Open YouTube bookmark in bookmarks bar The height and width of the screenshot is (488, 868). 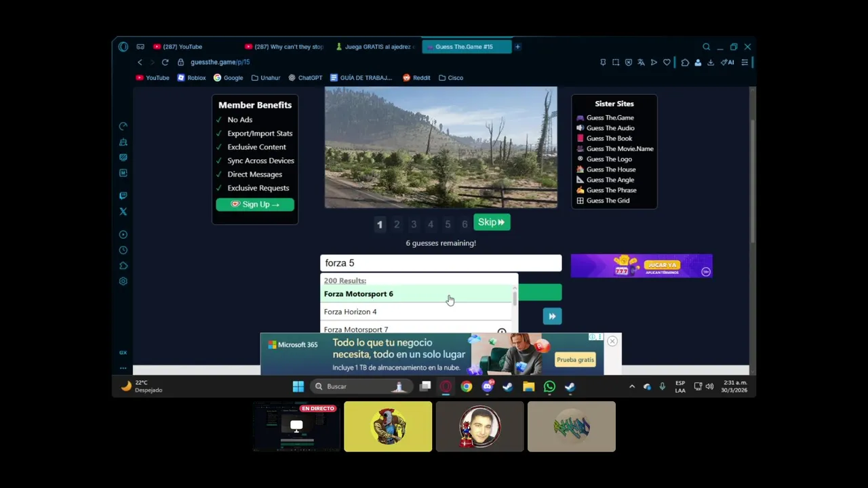coord(153,78)
